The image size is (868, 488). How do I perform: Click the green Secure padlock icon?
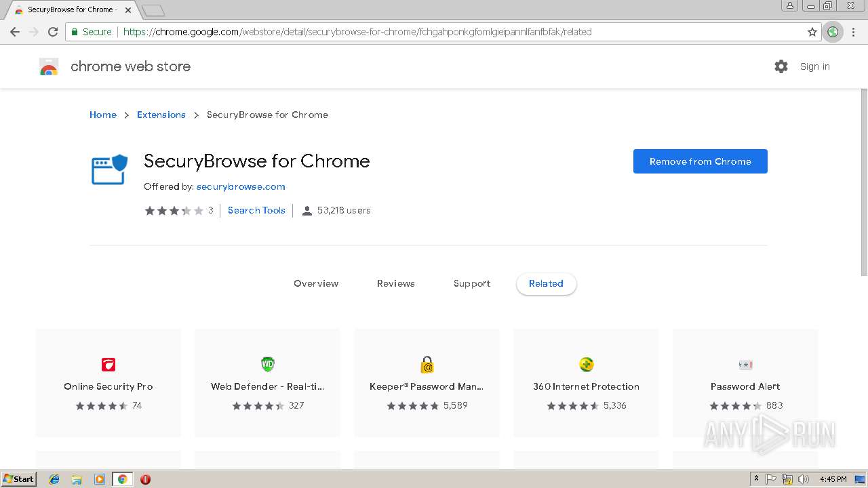pos(75,32)
